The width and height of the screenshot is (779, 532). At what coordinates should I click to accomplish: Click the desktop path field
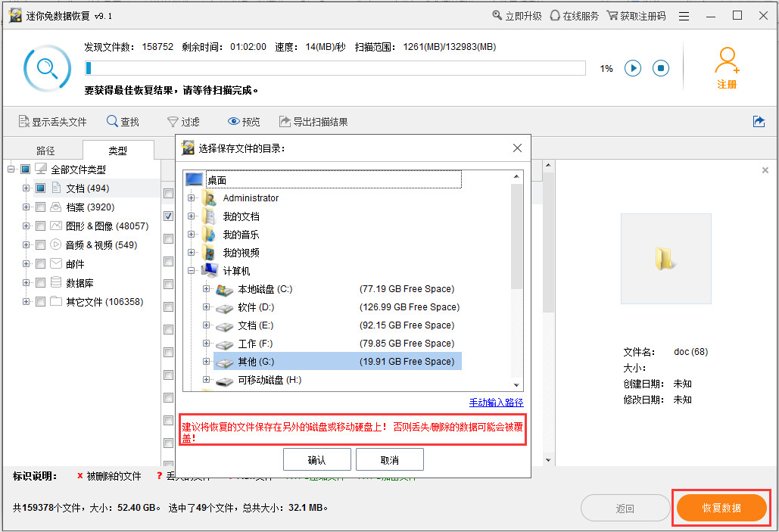(333, 180)
